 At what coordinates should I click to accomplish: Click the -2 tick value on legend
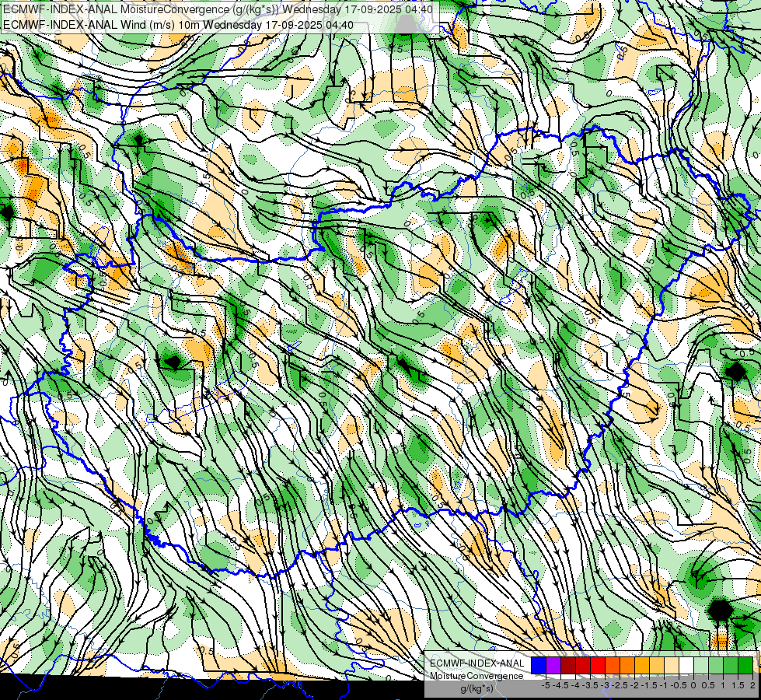tap(634, 685)
